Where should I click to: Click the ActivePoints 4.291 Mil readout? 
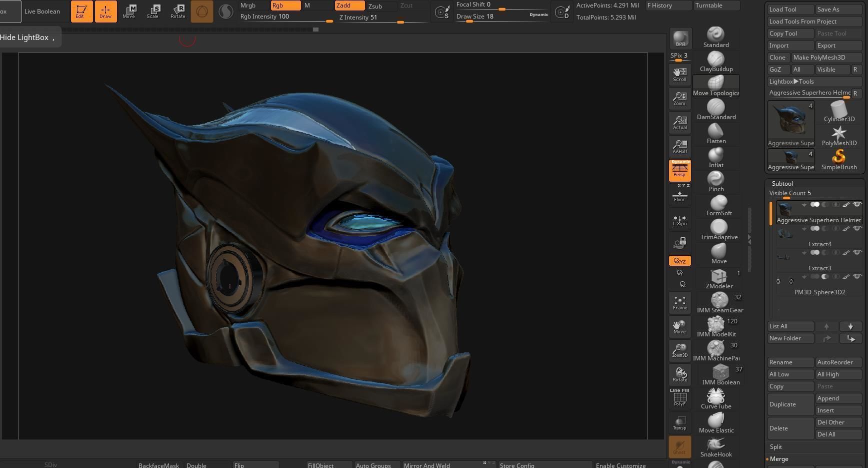[607, 6]
